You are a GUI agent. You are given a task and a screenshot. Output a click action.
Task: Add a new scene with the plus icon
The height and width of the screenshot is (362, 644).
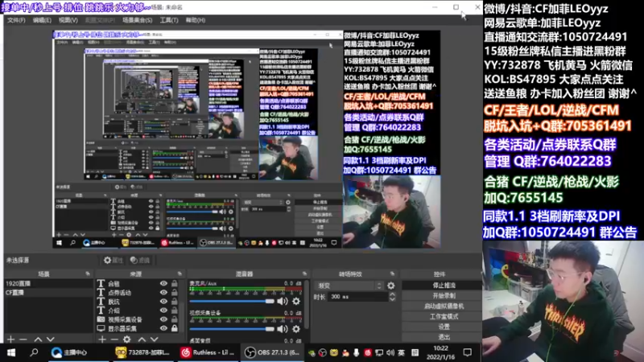[x=10, y=339]
